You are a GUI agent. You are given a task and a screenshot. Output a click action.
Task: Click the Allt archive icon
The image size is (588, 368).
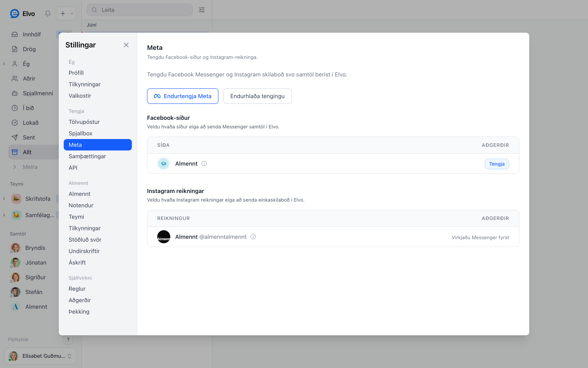coord(15,152)
